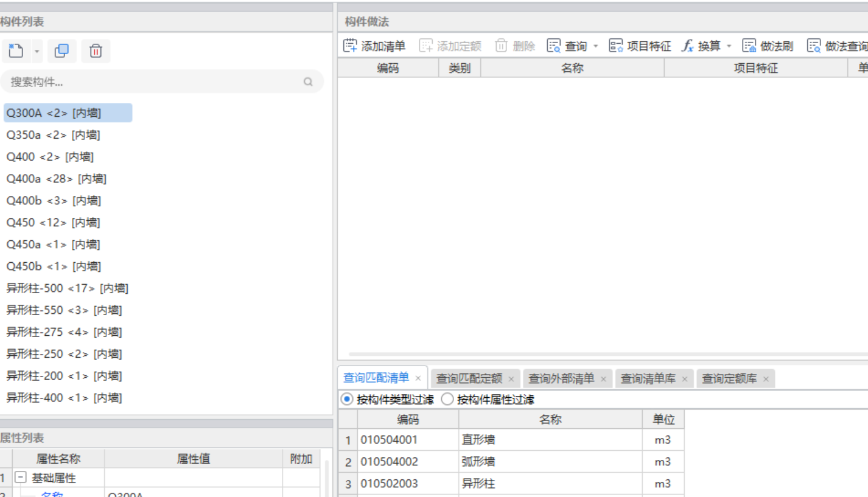Select component Q450b <1> [内墙]

[x=54, y=266]
